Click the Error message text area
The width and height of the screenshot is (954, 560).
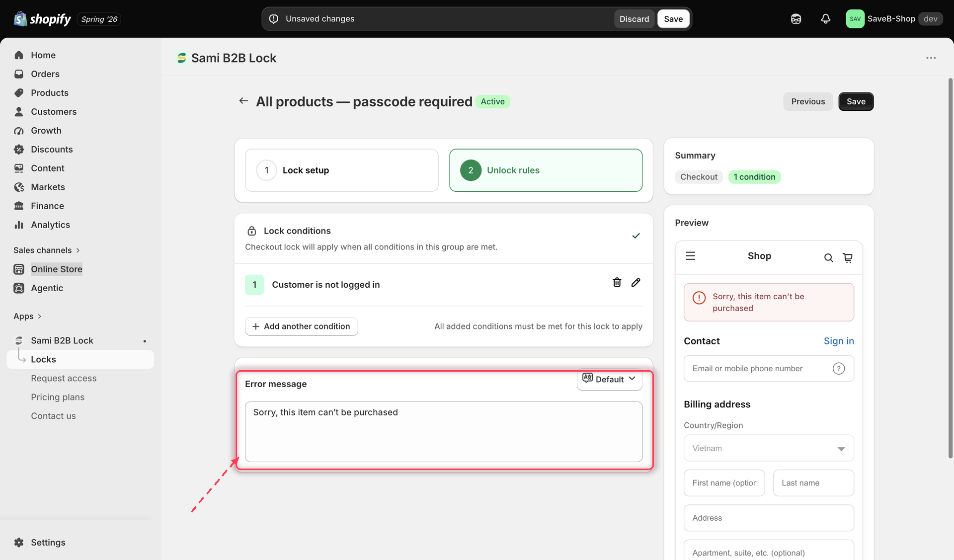pyautogui.click(x=443, y=432)
